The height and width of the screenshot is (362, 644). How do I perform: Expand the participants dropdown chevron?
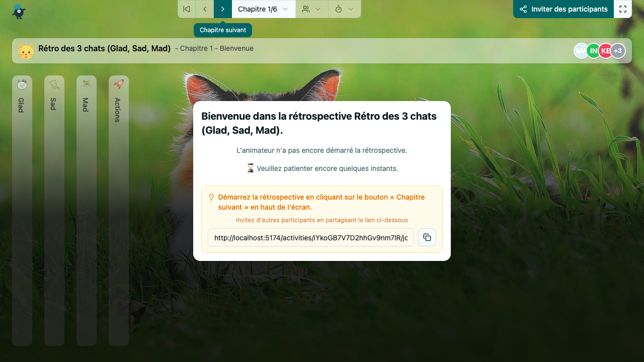[319, 9]
